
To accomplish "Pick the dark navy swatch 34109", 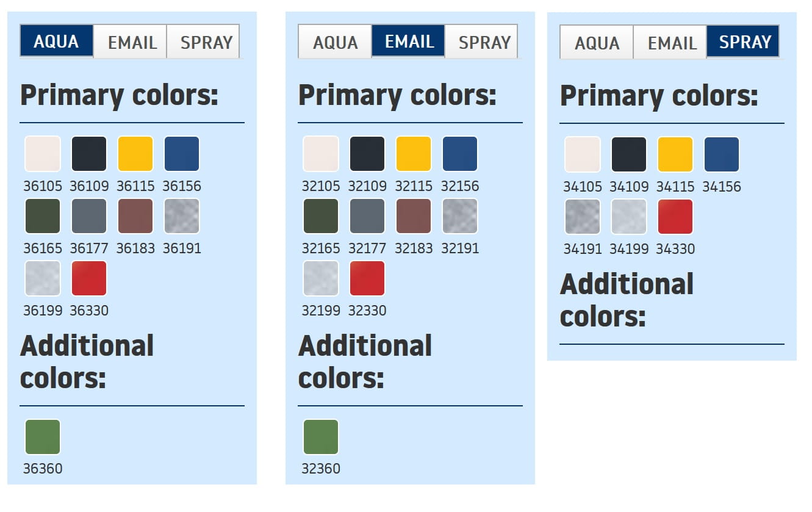I will pyautogui.click(x=629, y=154).
